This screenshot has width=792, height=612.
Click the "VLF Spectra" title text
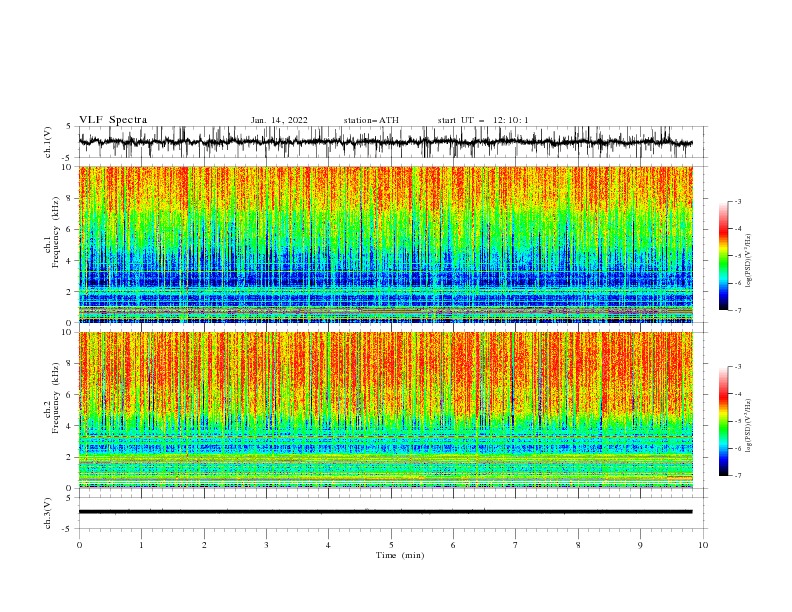(113, 120)
